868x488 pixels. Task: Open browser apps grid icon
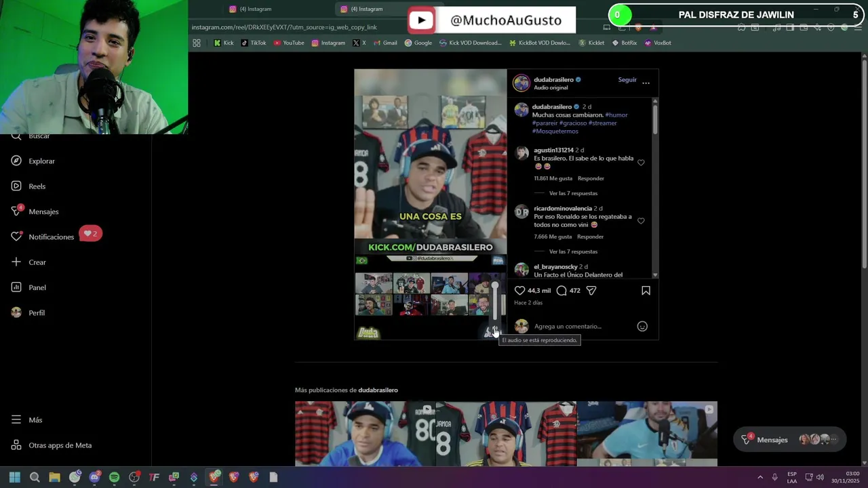[197, 43]
